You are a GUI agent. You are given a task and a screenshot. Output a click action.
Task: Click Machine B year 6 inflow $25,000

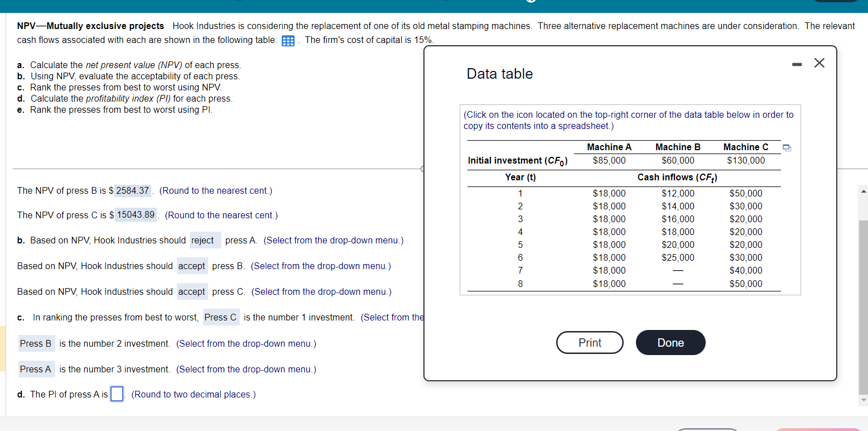678,258
